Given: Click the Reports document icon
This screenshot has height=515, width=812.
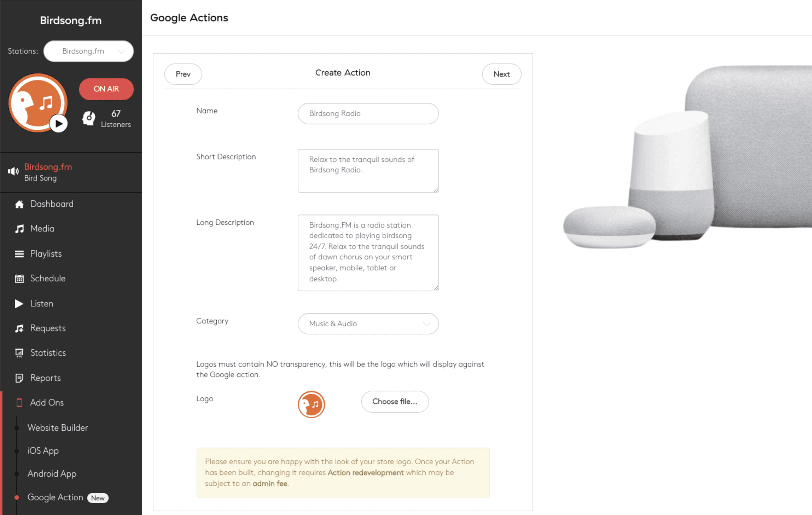Looking at the screenshot, I should (19, 378).
